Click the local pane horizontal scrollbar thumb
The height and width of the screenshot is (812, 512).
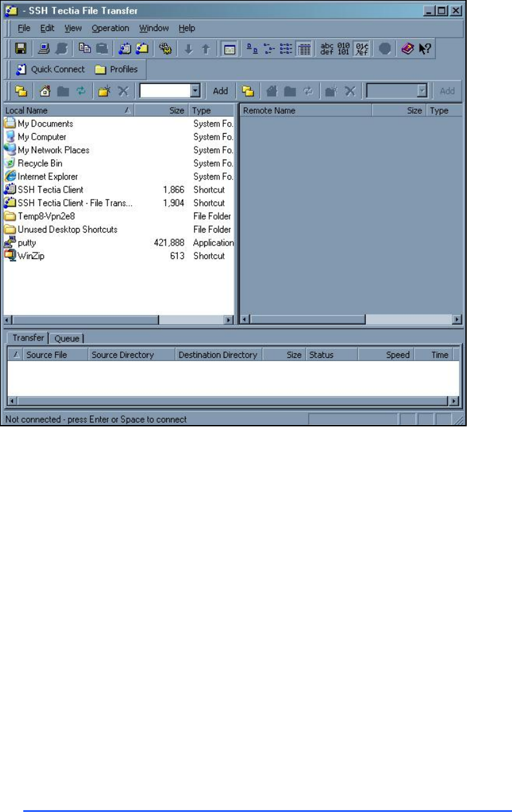(x=85, y=319)
